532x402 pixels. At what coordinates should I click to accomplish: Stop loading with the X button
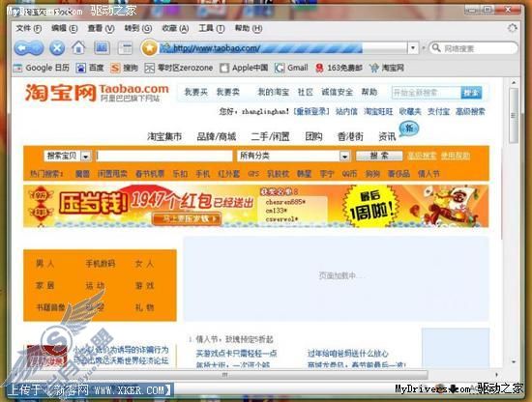point(57,48)
